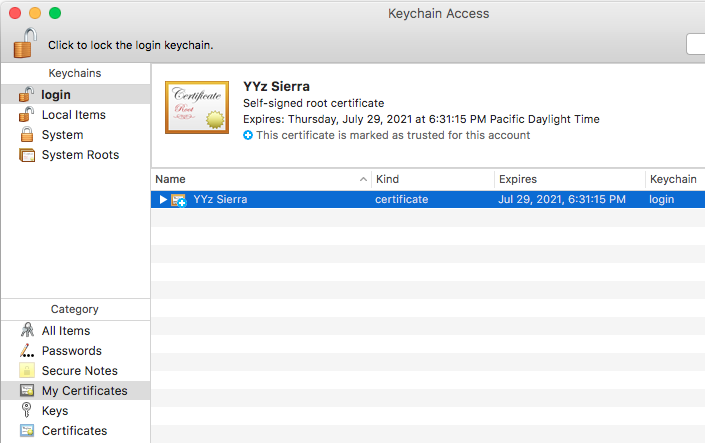Sort by the Keychain column header

pyautogui.click(x=673, y=179)
